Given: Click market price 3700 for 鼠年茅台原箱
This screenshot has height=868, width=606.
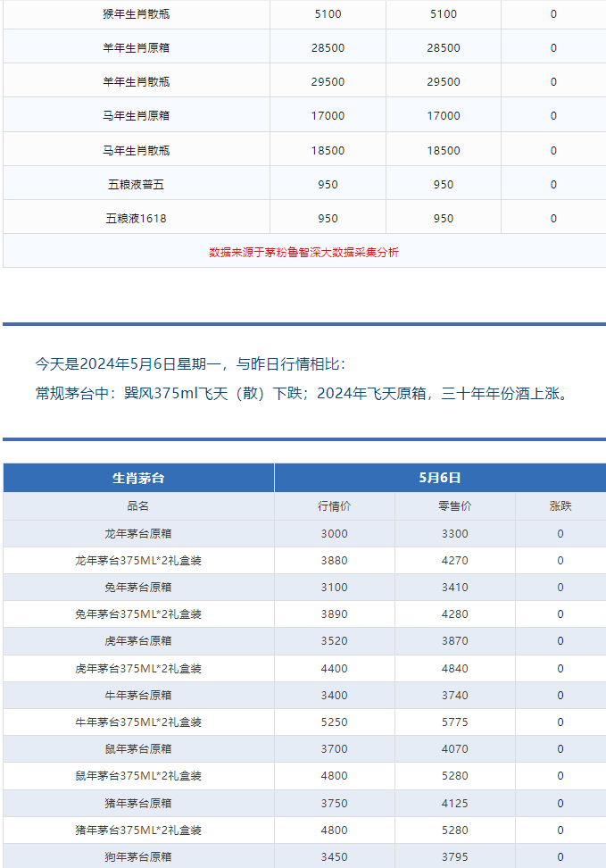Looking at the screenshot, I should pyautogui.click(x=335, y=749).
